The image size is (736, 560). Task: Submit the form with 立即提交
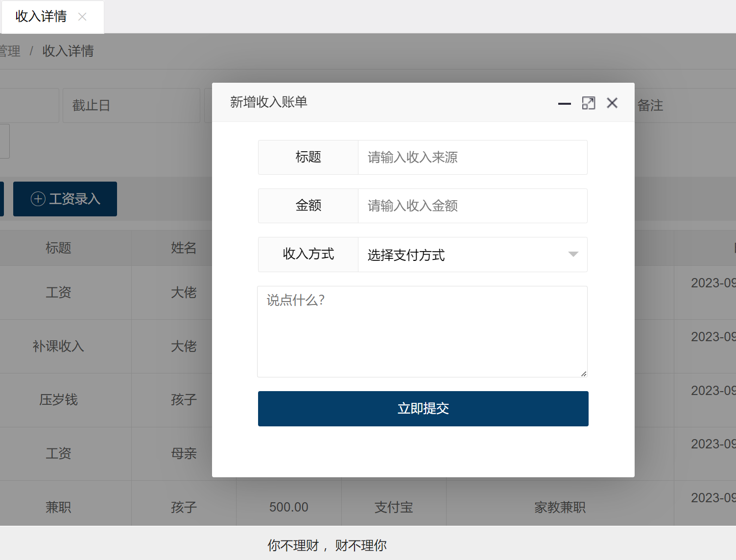(x=423, y=409)
